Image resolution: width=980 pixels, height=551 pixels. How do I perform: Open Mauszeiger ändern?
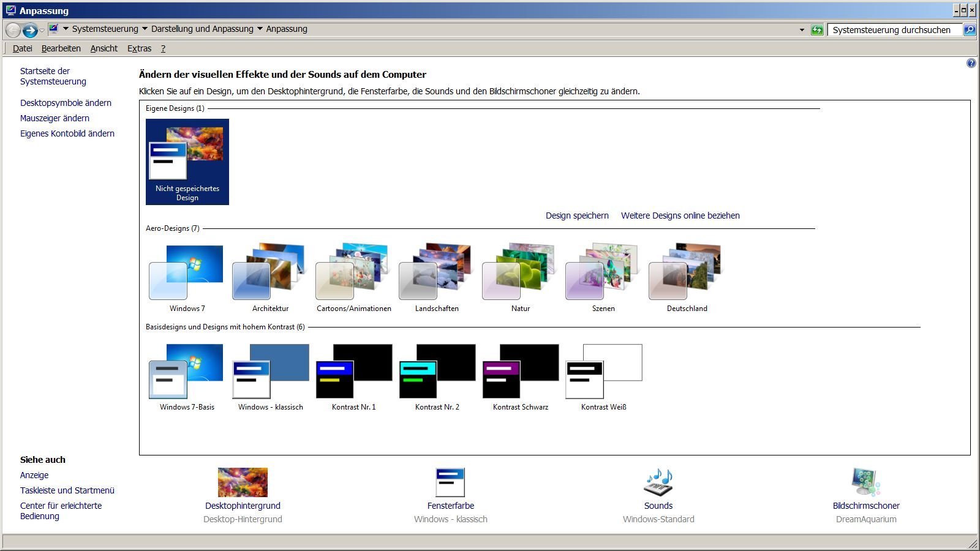coord(55,118)
